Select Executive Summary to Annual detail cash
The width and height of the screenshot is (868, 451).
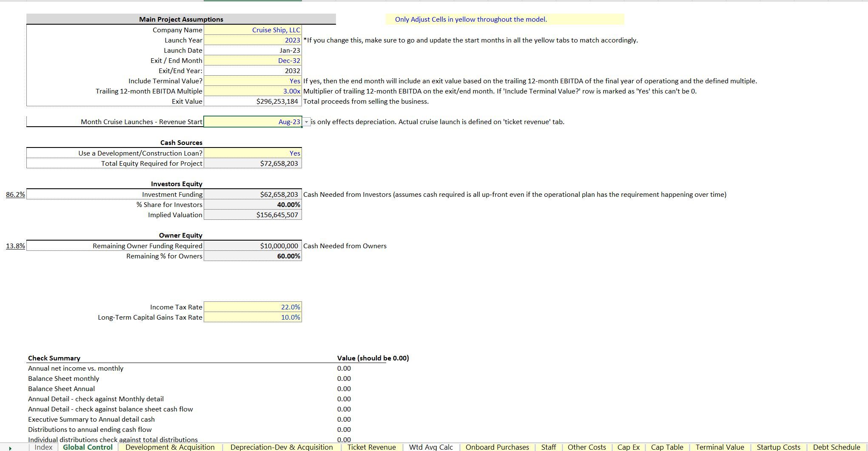coord(91,419)
